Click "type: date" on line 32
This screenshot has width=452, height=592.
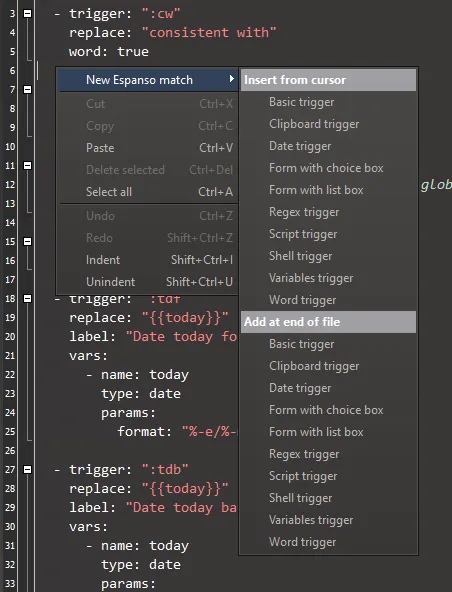point(141,565)
